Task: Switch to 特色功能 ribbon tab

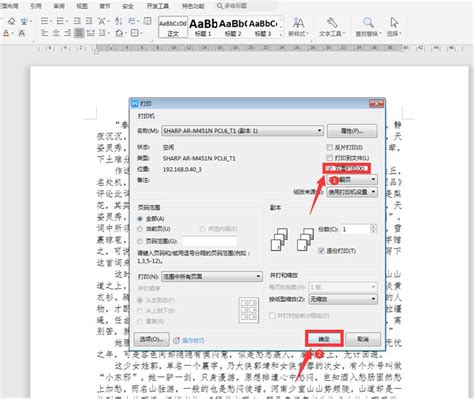Action: 193,6
